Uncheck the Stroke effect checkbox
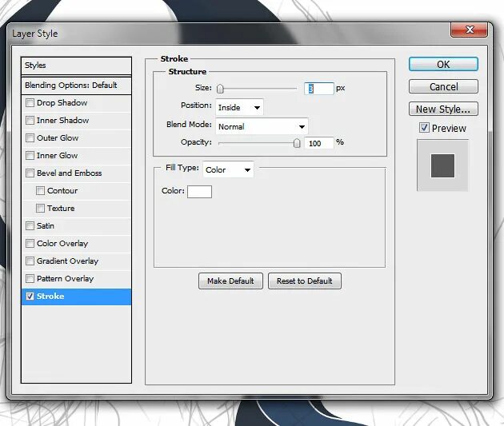 click(30, 297)
